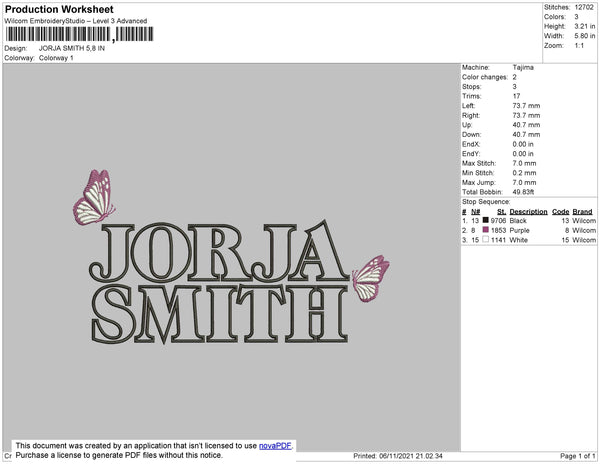Click the Production Worksheet heading

(x=59, y=10)
